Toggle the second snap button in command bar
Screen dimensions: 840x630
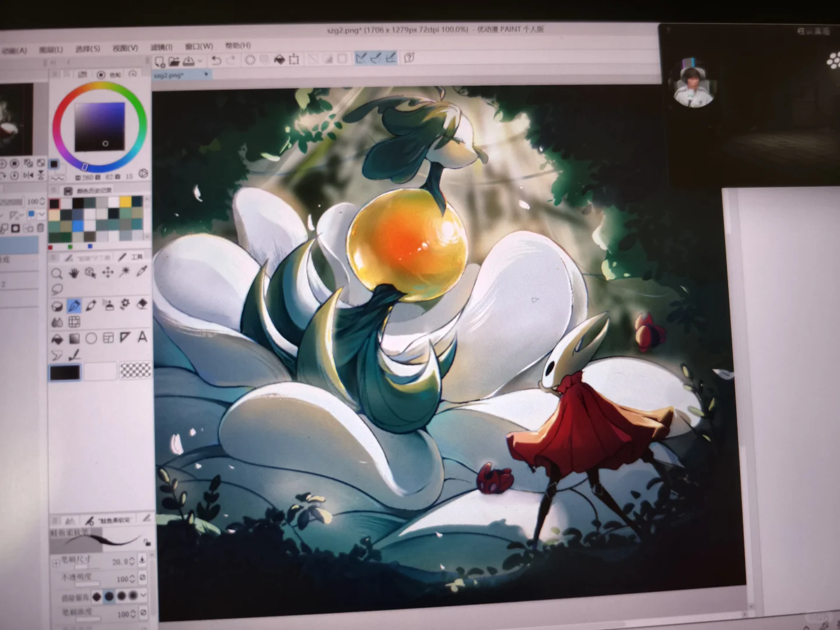click(x=376, y=57)
